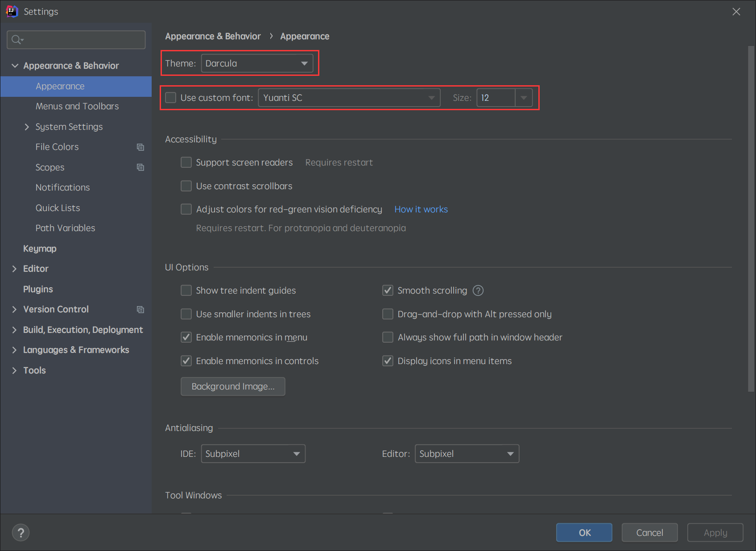Expand Languages & Frameworks node
Image resolution: width=756 pixels, height=551 pixels.
(14, 350)
